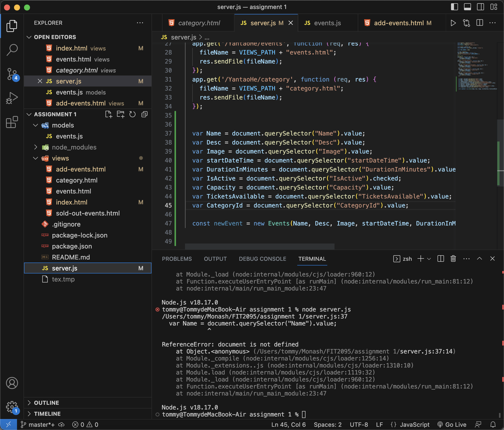This screenshot has width=504, height=430.
Task: Open the Remote Window indicator
Action: click(x=8, y=424)
